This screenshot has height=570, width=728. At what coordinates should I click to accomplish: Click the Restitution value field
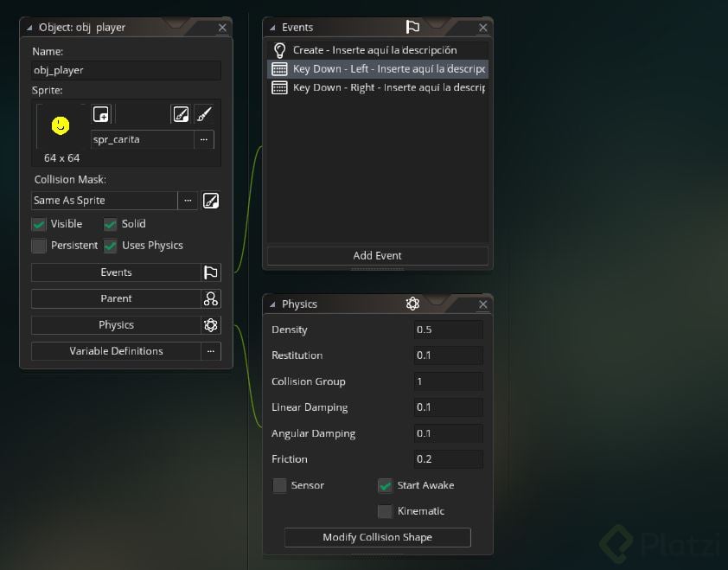[x=448, y=355]
